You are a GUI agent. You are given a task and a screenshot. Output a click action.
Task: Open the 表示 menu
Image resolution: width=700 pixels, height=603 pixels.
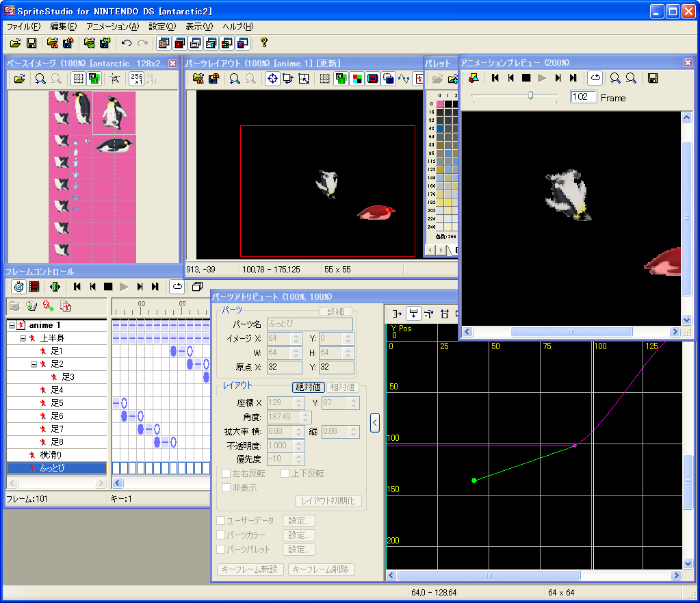[x=199, y=27]
